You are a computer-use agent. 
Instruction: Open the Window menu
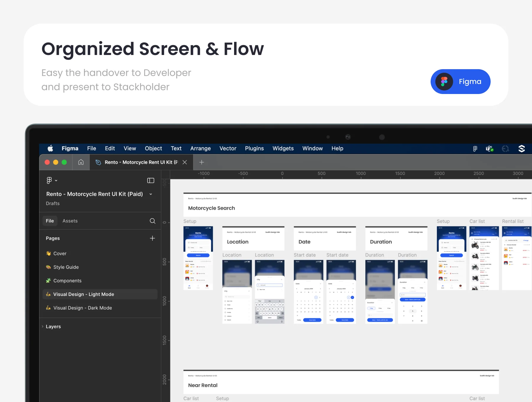313,148
